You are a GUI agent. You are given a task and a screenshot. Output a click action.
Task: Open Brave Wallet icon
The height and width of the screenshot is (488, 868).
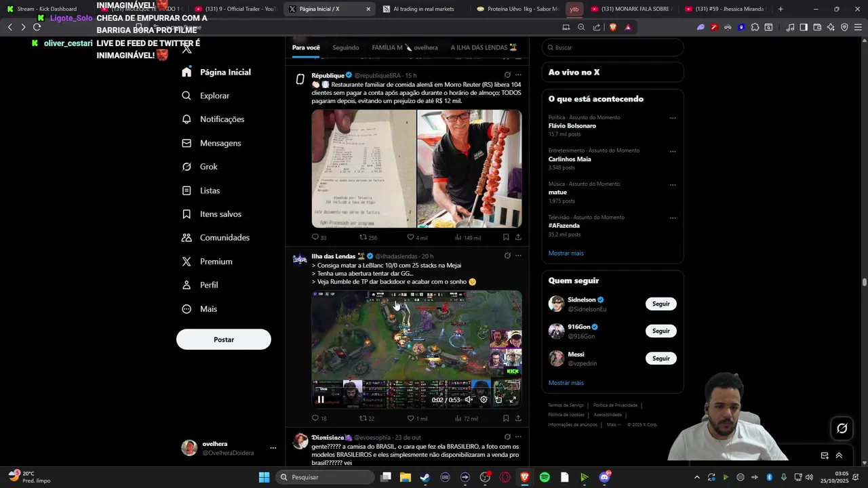click(817, 27)
